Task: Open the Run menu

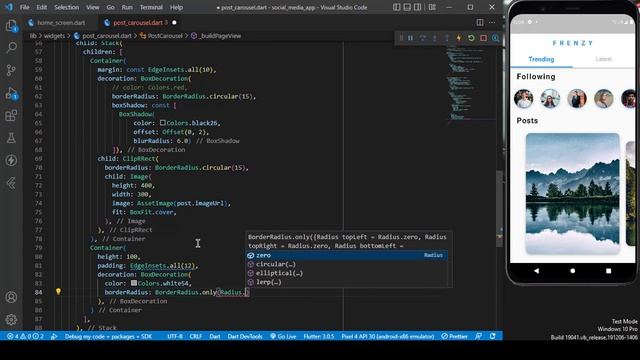Action: 127,7
